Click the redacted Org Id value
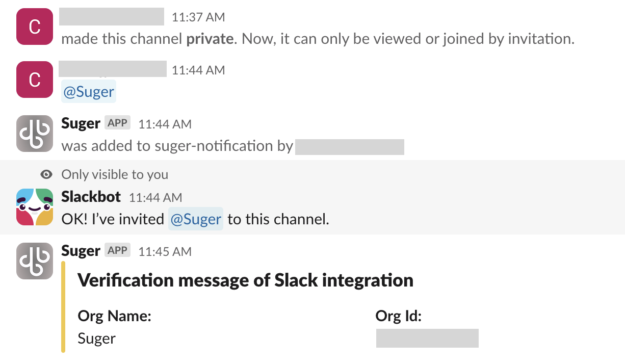 coord(427,339)
